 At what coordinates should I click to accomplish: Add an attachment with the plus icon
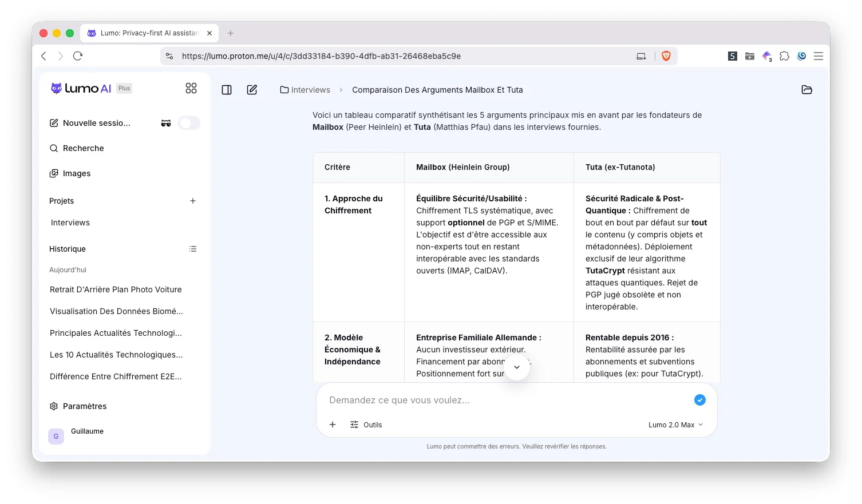click(x=333, y=424)
